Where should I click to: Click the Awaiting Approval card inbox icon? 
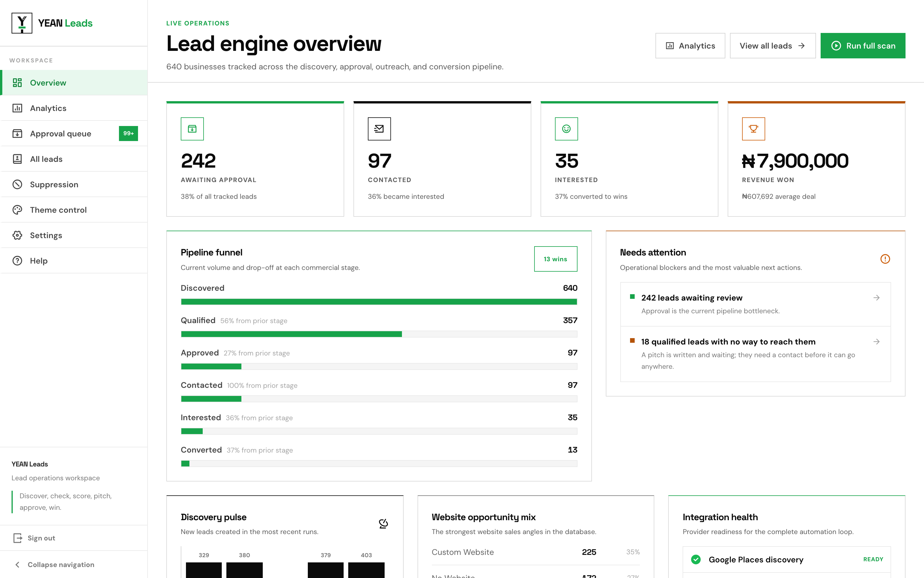[x=192, y=129]
